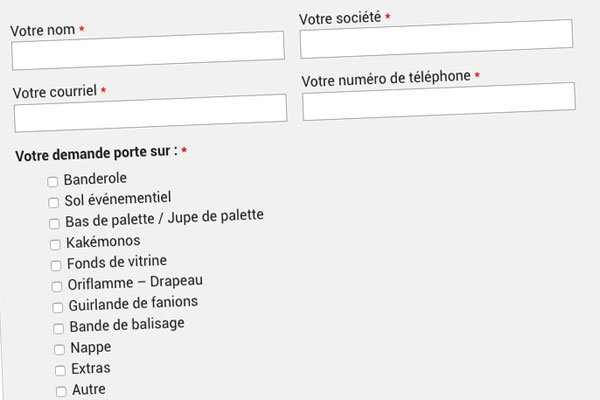Check the Banderole checkbox
Screen dimensions: 600x400
[53, 181]
